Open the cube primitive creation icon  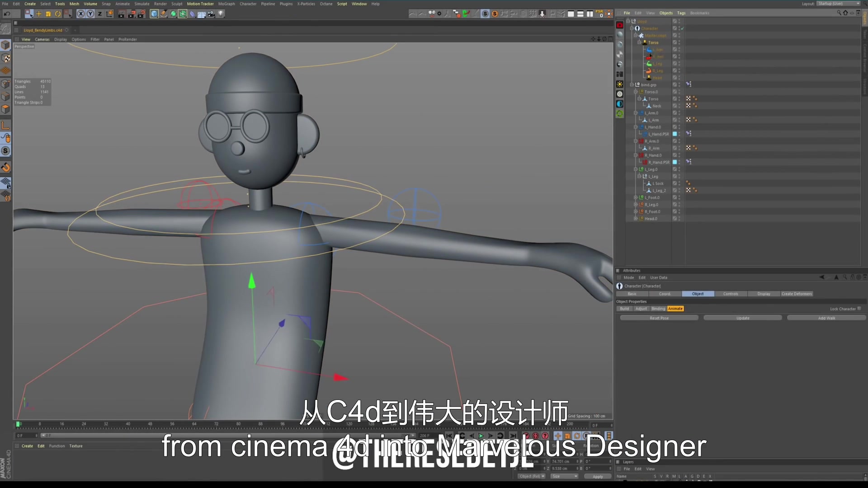tap(154, 14)
